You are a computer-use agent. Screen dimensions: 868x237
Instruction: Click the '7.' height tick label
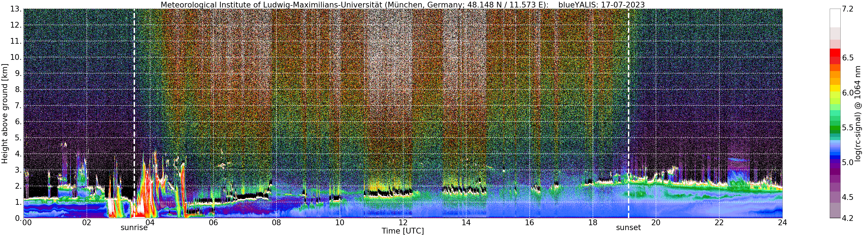click(x=18, y=106)
